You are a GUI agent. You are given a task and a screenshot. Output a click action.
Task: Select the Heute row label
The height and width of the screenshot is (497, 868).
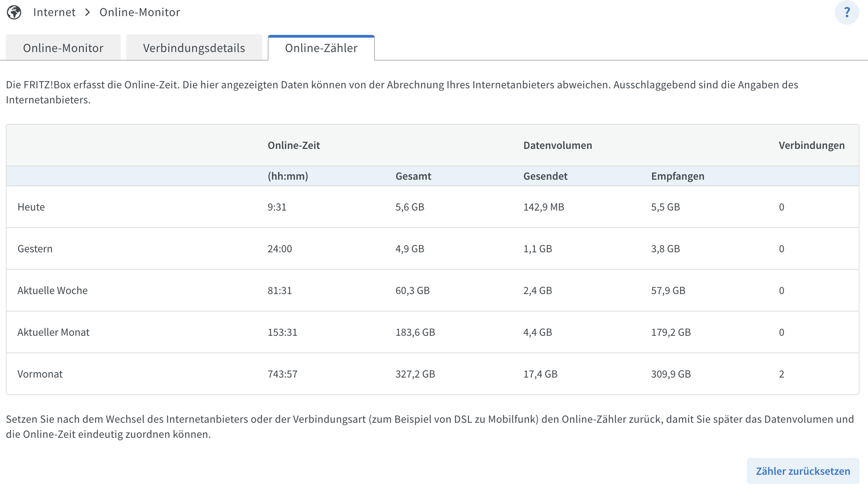[x=31, y=207]
